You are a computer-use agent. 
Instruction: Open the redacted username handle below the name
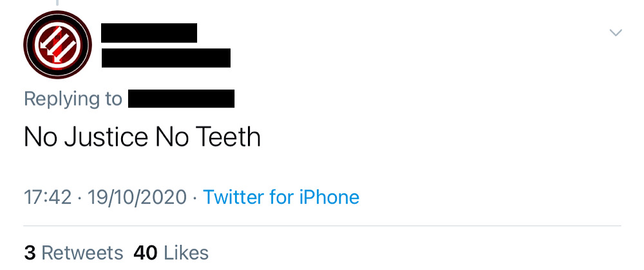(x=166, y=58)
